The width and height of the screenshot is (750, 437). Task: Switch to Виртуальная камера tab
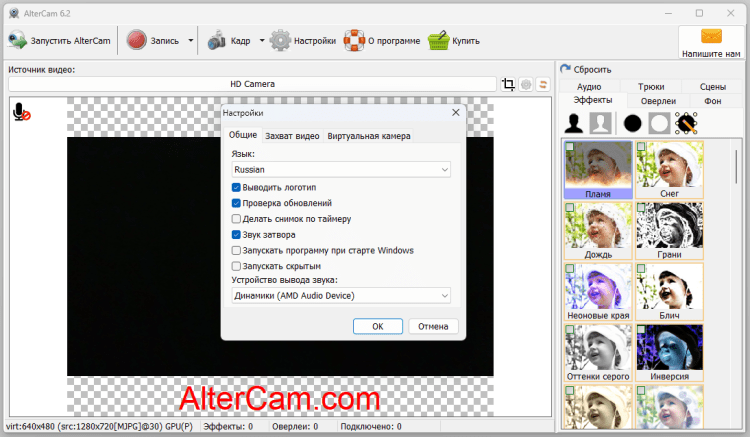click(369, 136)
